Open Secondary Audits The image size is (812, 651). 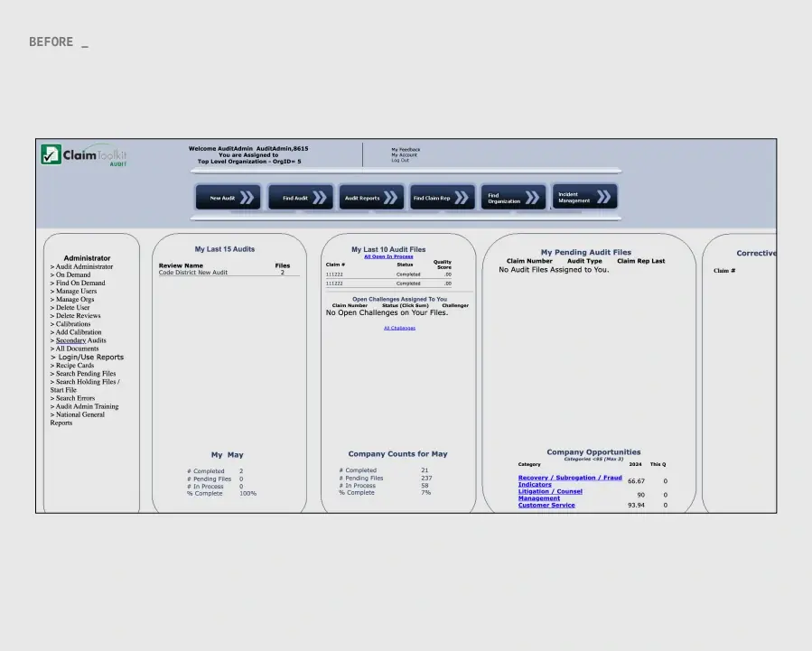point(79,340)
